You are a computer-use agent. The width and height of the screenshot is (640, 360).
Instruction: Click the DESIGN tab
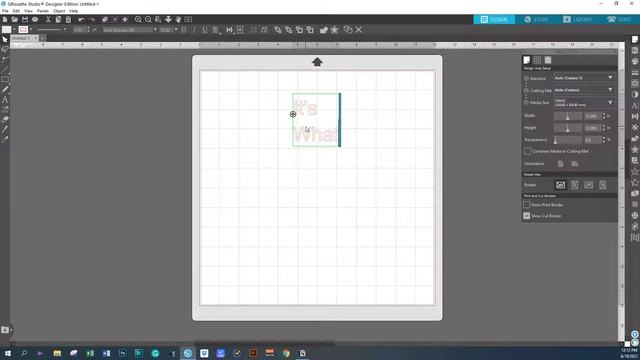click(494, 19)
